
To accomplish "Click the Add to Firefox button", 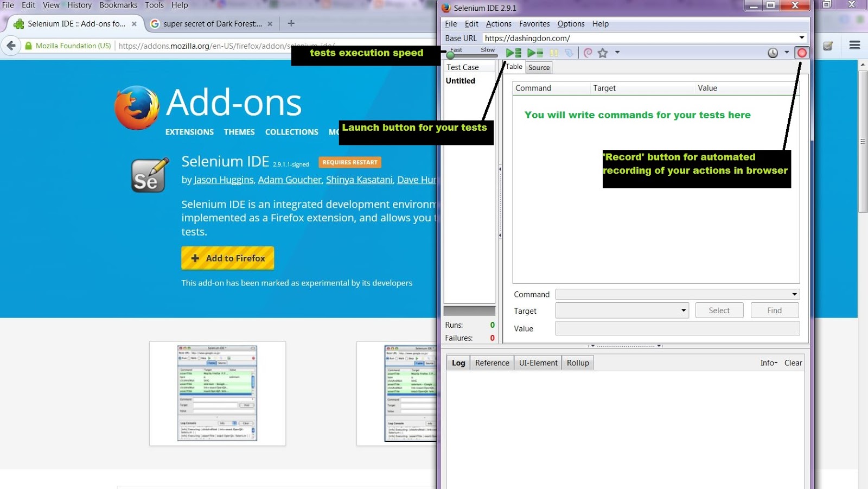I will tap(228, 258).
